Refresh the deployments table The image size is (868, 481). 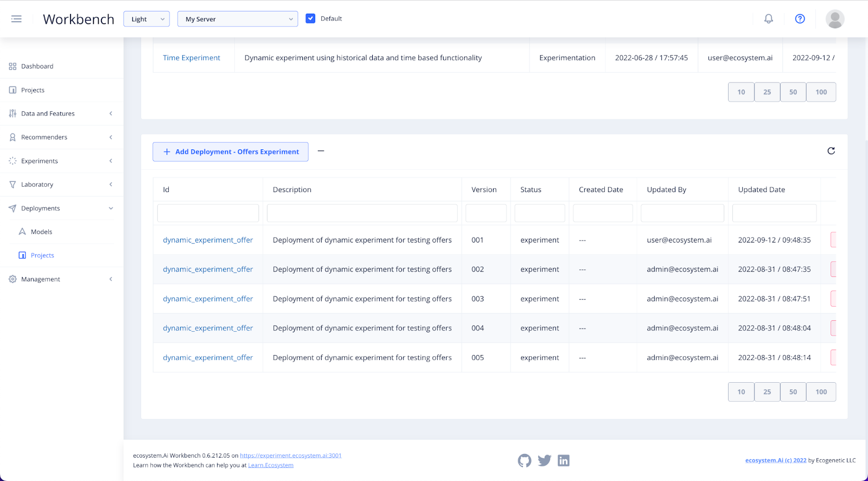(831, 151)
